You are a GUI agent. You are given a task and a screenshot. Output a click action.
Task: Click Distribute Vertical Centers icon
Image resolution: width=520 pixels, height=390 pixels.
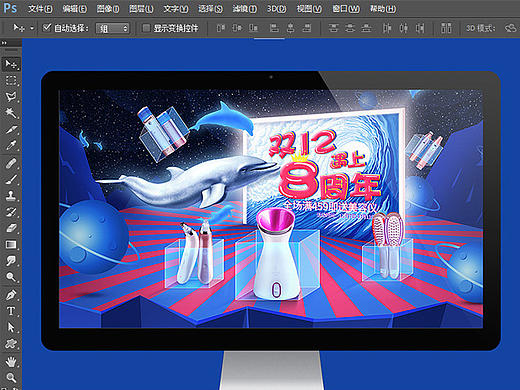350,28
